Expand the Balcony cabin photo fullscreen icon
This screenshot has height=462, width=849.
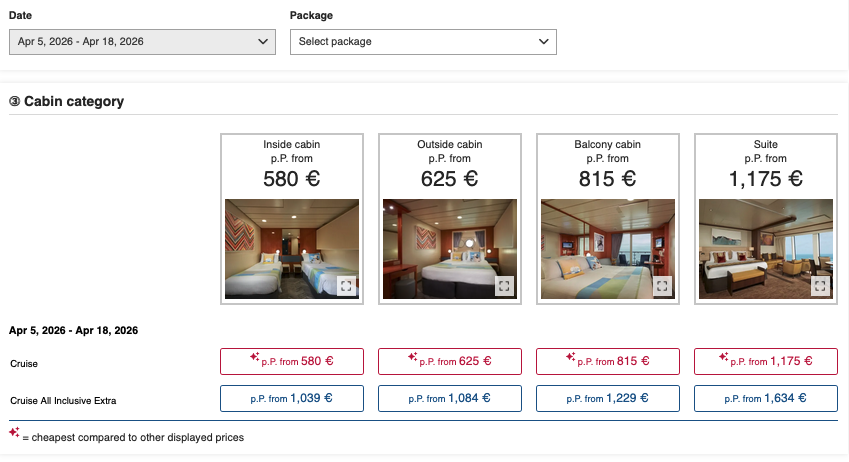point(661,286)
